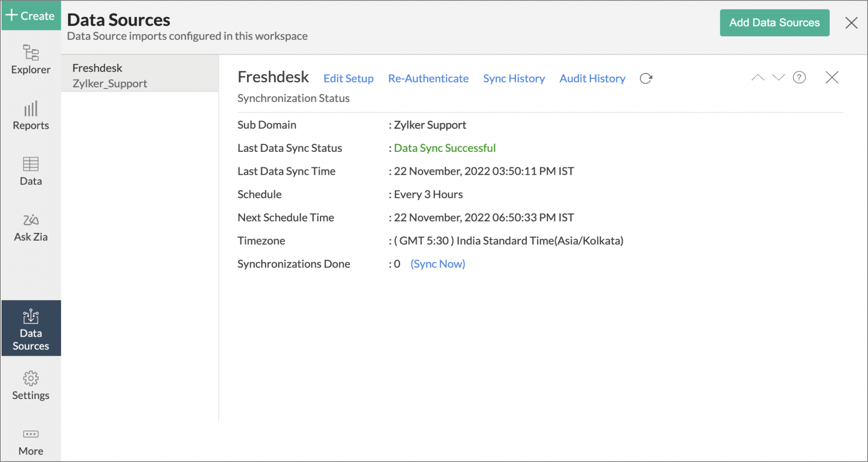Re-Authenticate the Freshdesk data source

428,79
